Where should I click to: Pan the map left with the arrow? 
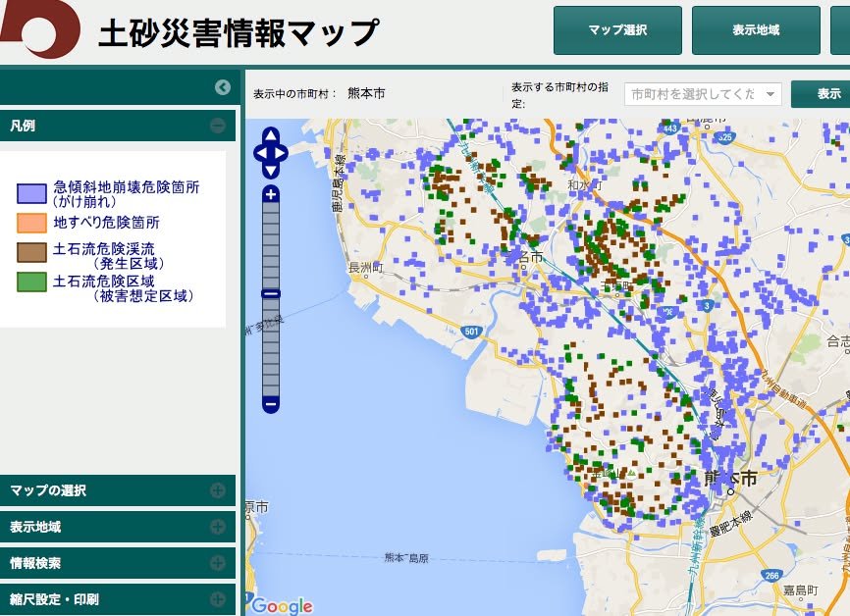click(x=259, y=153)
